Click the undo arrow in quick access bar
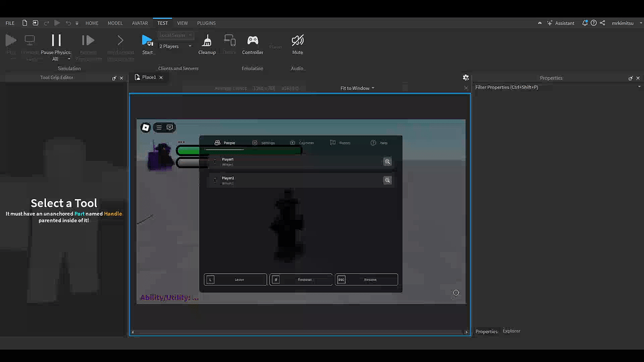Screen dimensions: 644x362 click(68, 23)
